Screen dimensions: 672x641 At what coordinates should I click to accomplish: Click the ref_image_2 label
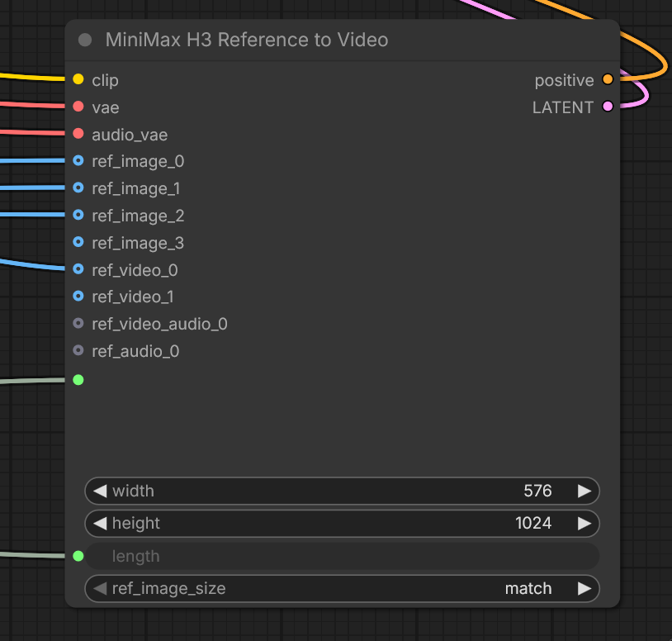pyautogui.click(x=138, y=216)
